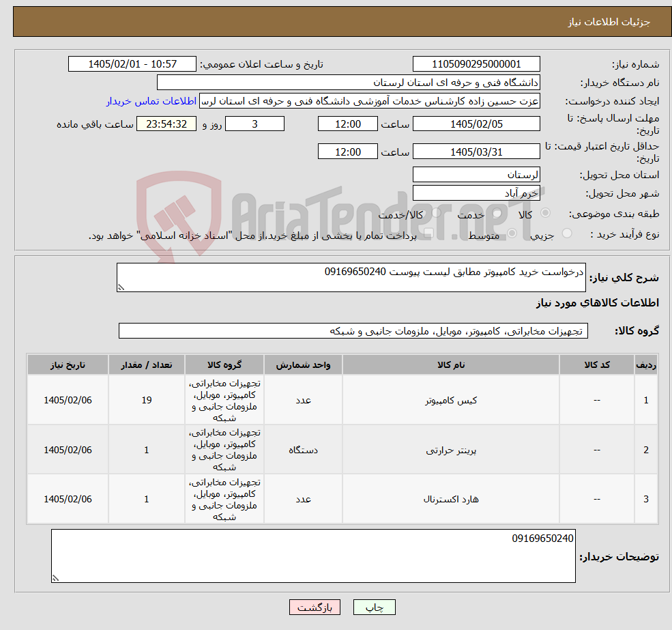Click remaining time field 23:54:32
This screenshot has height=630, width=672.
[x=166, y=124]
